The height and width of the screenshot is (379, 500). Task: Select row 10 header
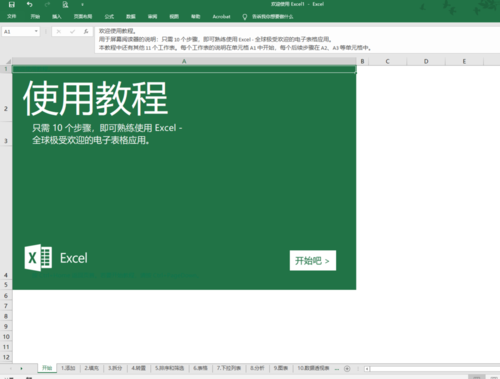[6, 336]
